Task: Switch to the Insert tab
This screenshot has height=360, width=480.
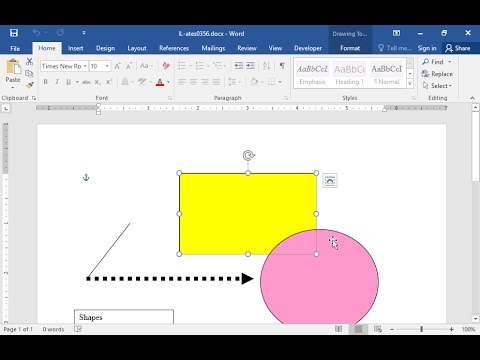Action: pyautogui.click(x=76, y=48)
